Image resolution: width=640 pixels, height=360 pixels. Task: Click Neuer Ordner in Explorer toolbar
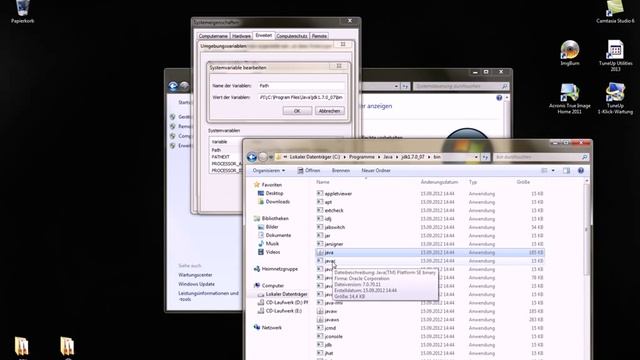[x=376, y=171]
